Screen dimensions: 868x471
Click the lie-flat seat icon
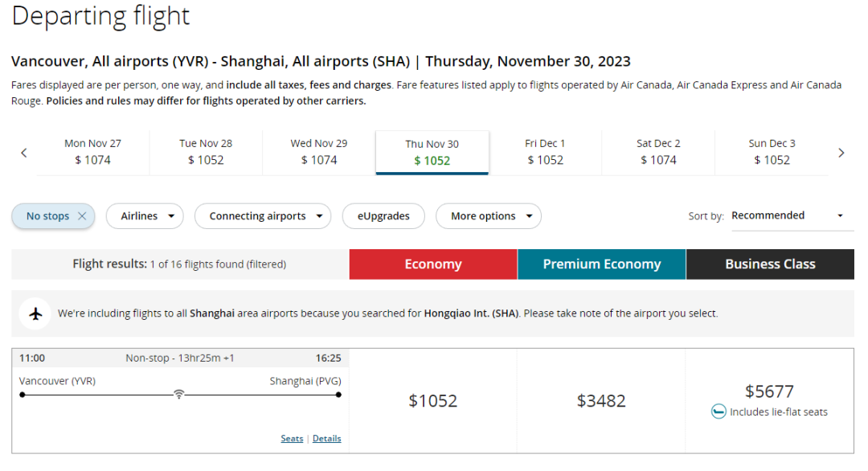point(719,412)
